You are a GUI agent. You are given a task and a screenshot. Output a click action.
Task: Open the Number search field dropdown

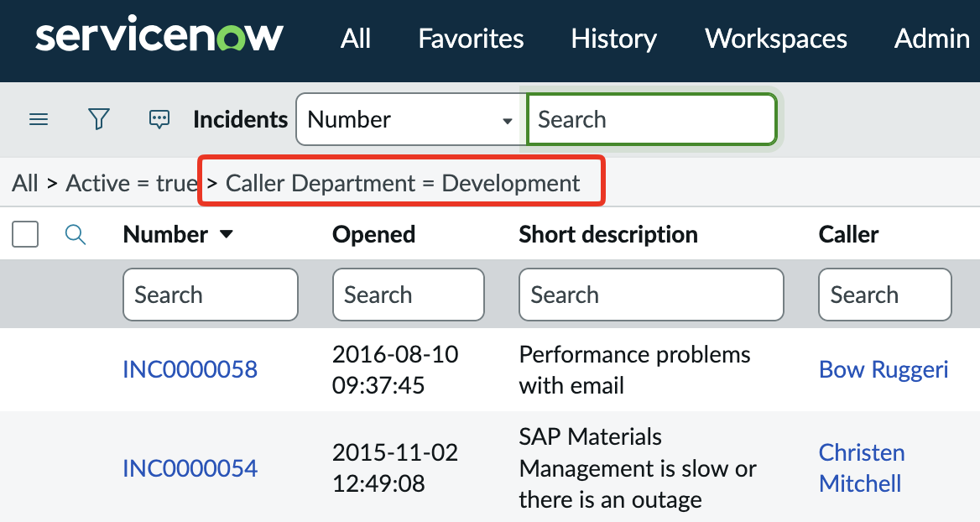point(410,120)
